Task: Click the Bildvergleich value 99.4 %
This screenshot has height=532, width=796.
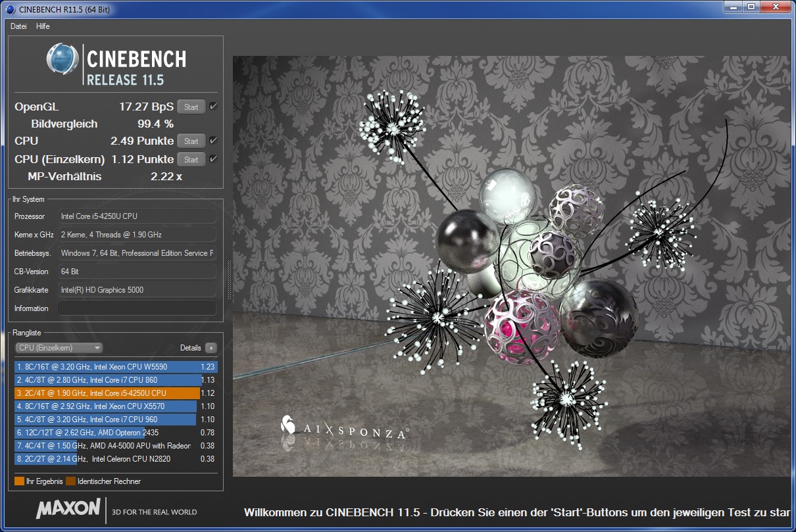Action: tap(156, 124)
